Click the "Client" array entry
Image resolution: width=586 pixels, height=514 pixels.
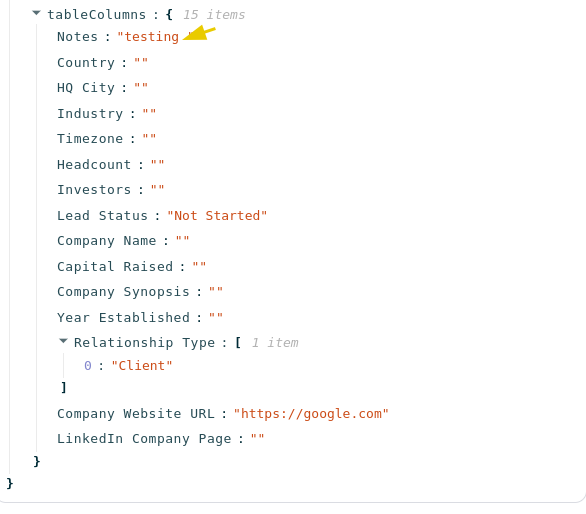tap(142, 365)
